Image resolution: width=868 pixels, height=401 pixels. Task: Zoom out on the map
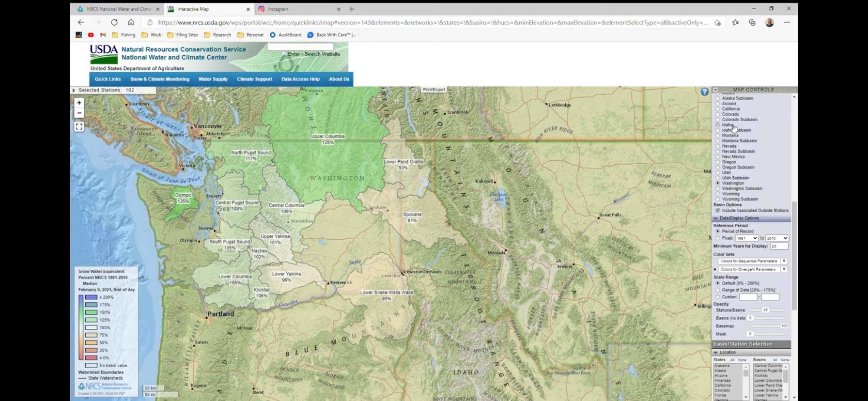(x=79, y=113)
